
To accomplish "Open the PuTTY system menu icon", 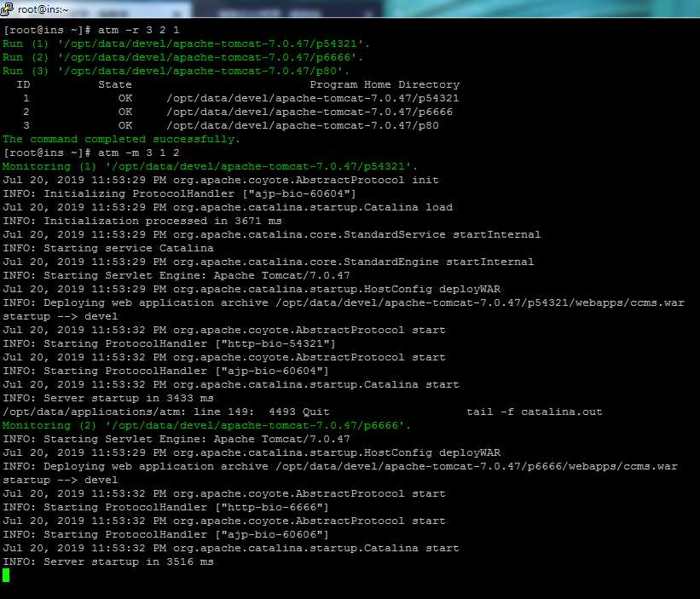I will 7,9.
